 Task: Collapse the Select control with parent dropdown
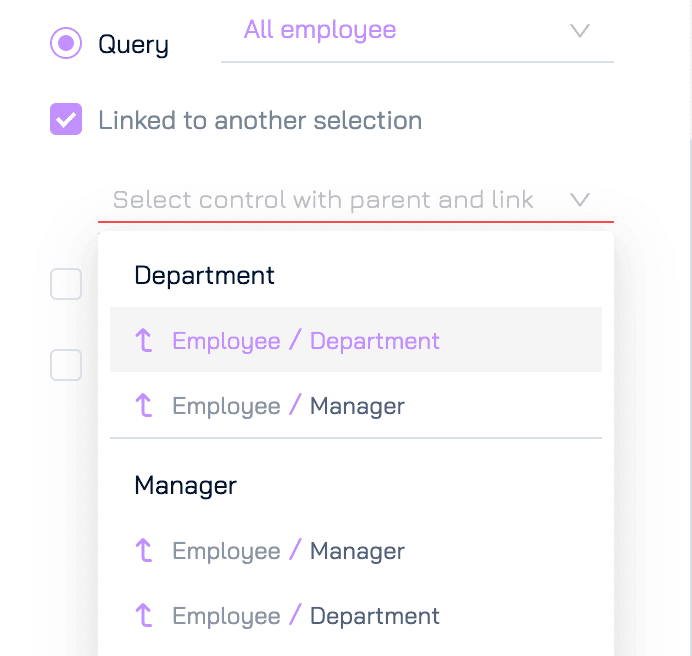click(x=356, y=200)
